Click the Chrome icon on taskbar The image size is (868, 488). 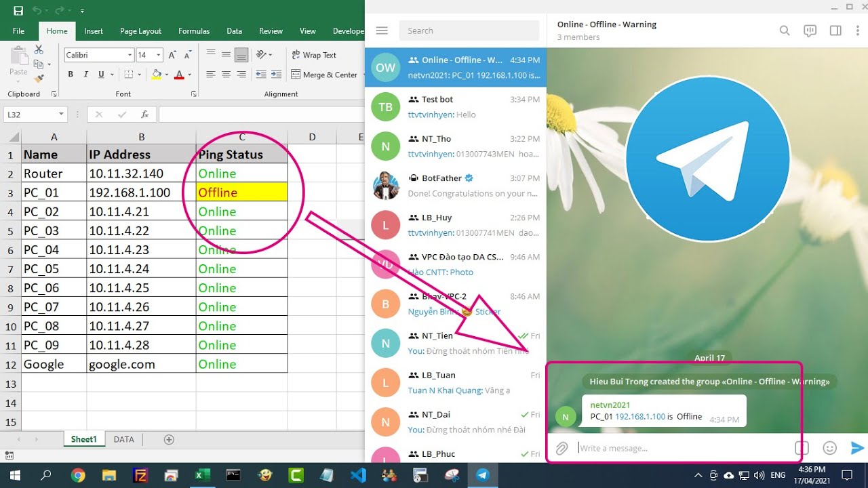coord(78,475)
